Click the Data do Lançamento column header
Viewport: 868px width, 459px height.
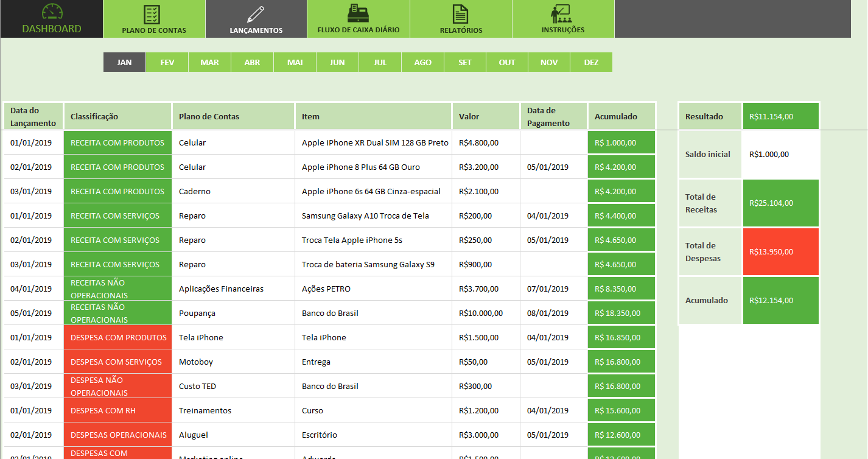(x=33, y=116)
